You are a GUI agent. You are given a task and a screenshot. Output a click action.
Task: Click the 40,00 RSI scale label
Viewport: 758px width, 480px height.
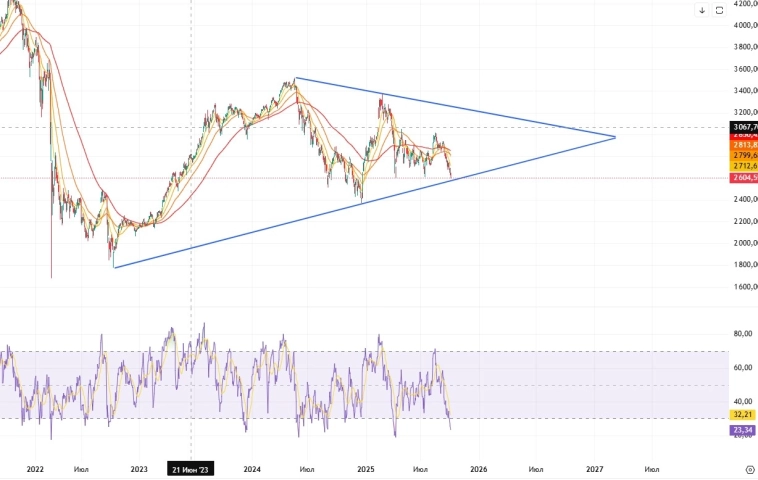click(x=743, y=401)
